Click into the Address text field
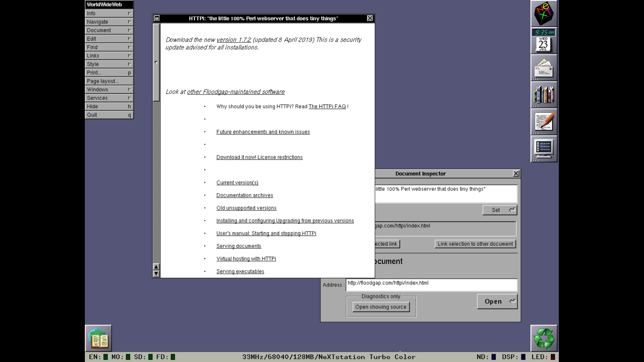 click(x=431, y=285)
